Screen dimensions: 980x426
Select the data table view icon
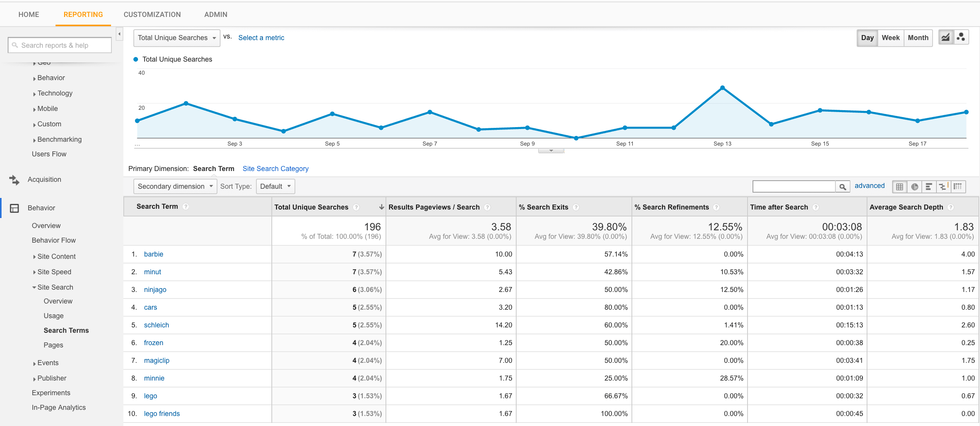click(899, 187)
